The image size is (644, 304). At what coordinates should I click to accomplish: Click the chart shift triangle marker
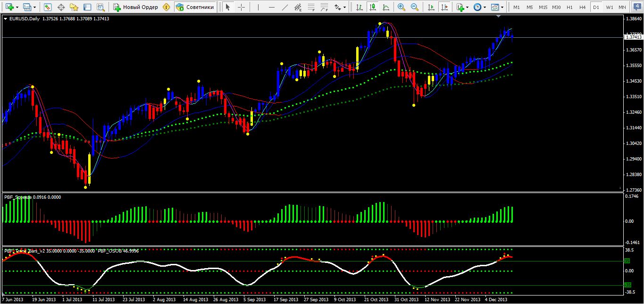coord(499,17)
